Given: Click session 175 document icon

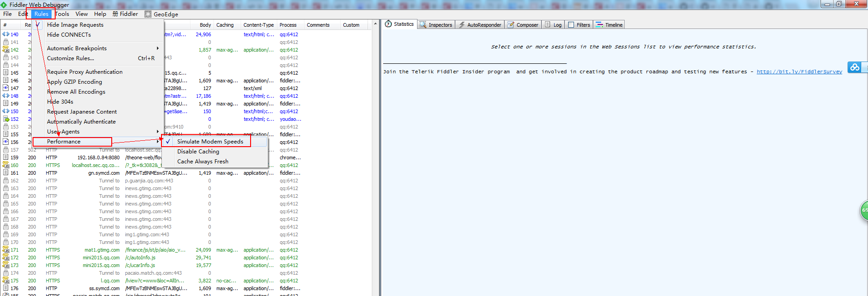Looking at the screenshot, I should click(6, 281).
